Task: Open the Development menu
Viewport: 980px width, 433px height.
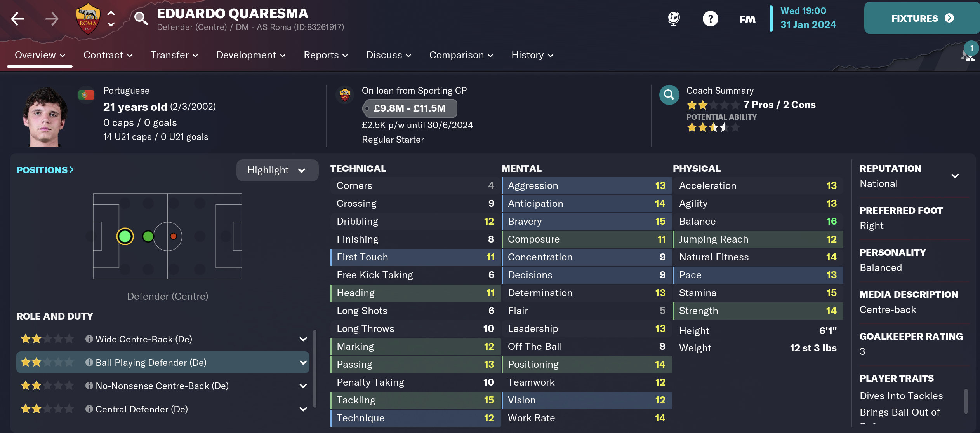Action: [x=250, y=55]
